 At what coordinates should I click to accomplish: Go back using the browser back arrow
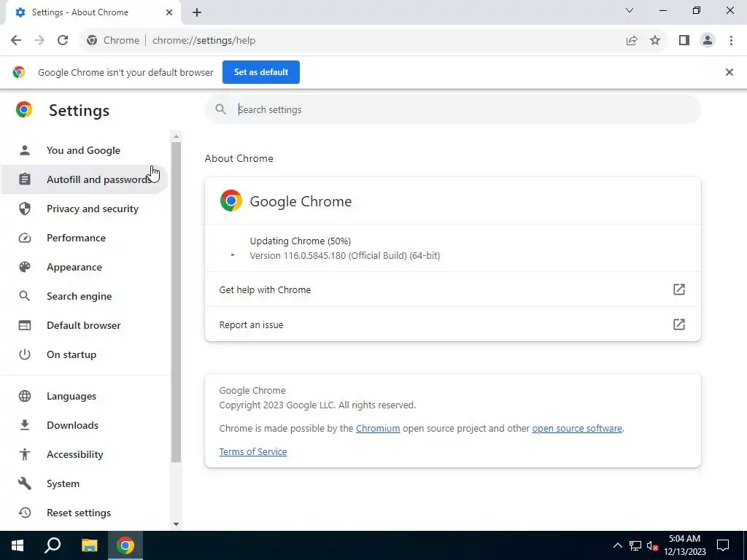pyautogui.click(x=16, y=41)
